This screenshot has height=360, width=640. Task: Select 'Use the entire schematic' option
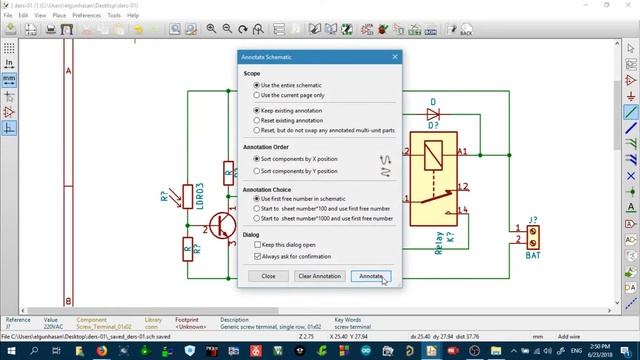pos(288,85)
